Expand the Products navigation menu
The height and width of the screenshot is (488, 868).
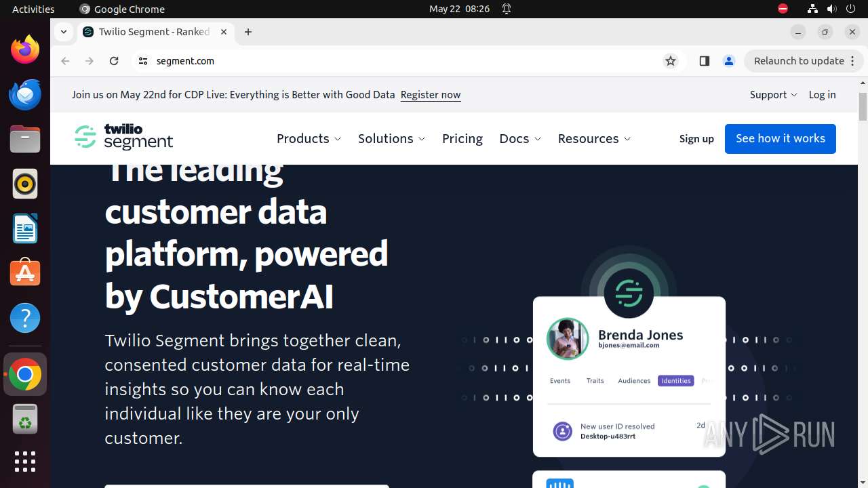[x=309, y=138]
